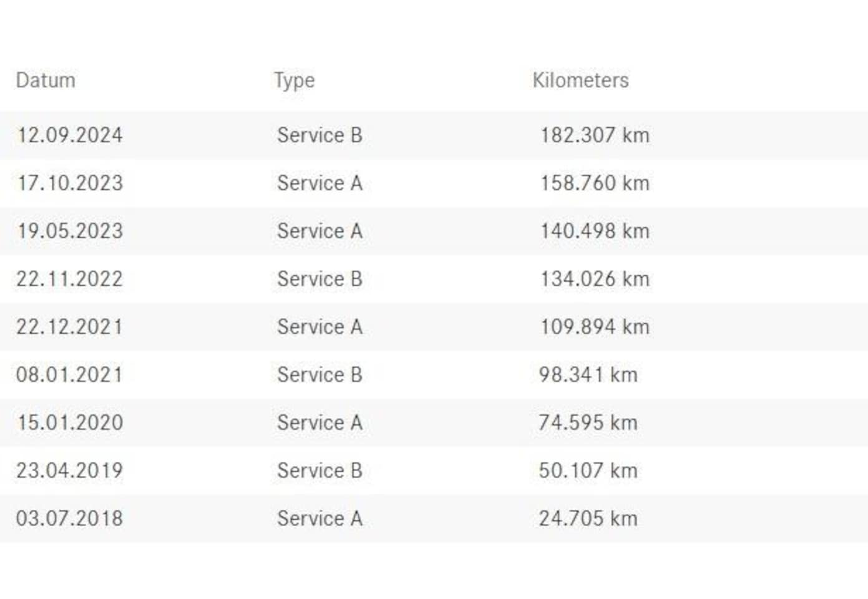Click the 109.894 km mileage value
The image size is (868, 599).
coord(595,327)
